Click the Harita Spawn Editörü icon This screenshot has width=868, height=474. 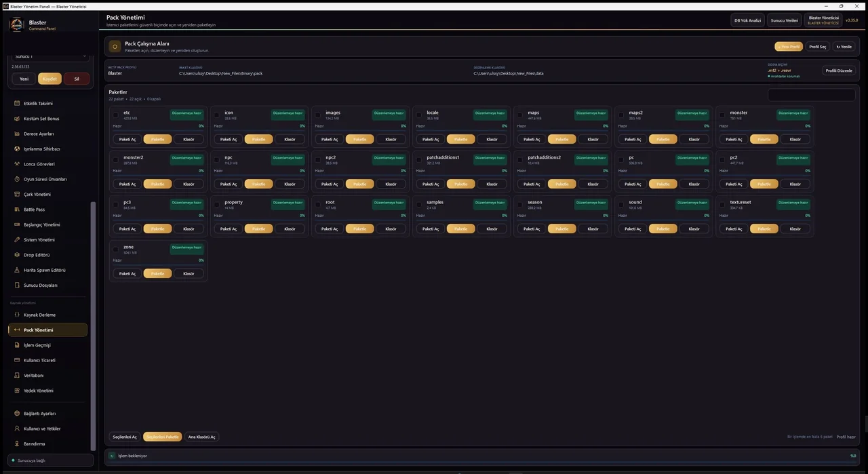(x=16, y=270)
